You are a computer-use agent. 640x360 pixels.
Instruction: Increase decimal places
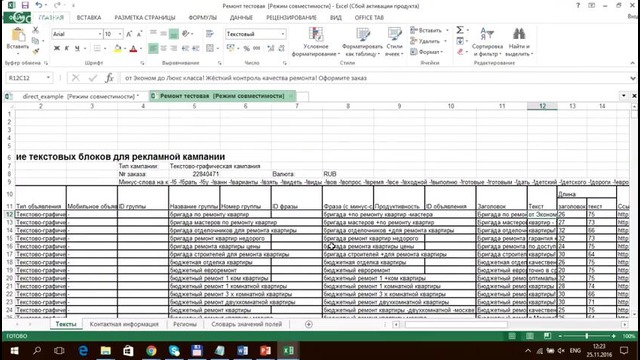[271, 49]
